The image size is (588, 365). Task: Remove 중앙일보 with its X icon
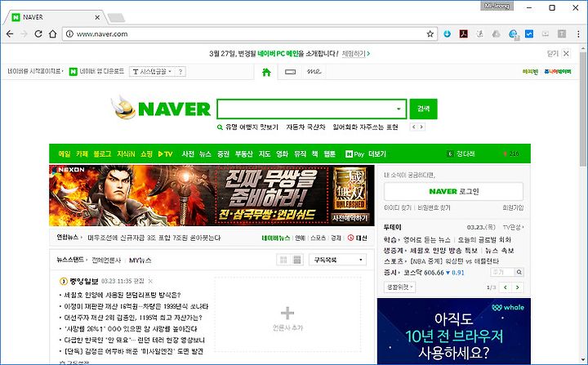point(150,281)
